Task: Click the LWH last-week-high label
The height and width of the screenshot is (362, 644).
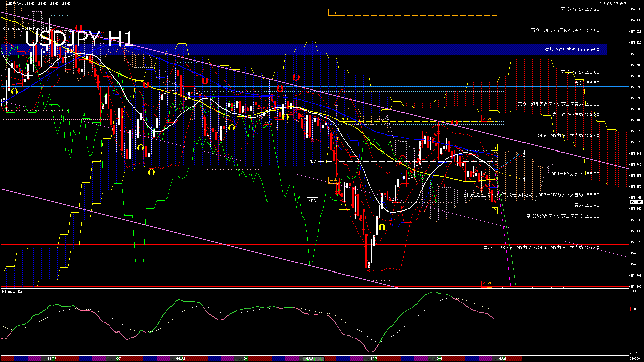Action: click(x=333, y=13)
